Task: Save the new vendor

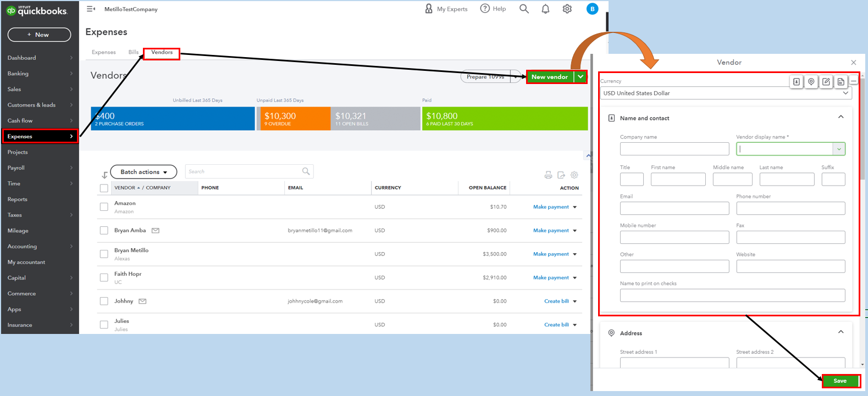Action: click(840, 381)
